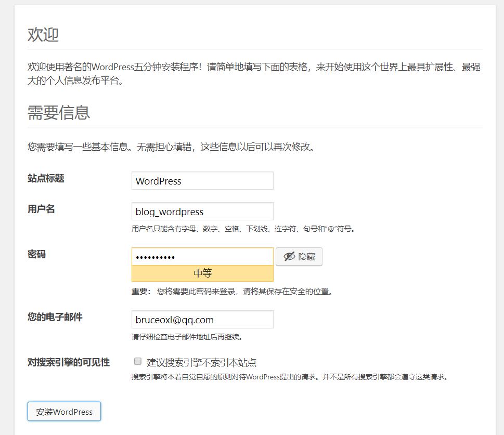504x435 pixels.
Task: Click the 请仔细检查电子邮件地址后再继续 hint
Action: [x=187, y=337]
